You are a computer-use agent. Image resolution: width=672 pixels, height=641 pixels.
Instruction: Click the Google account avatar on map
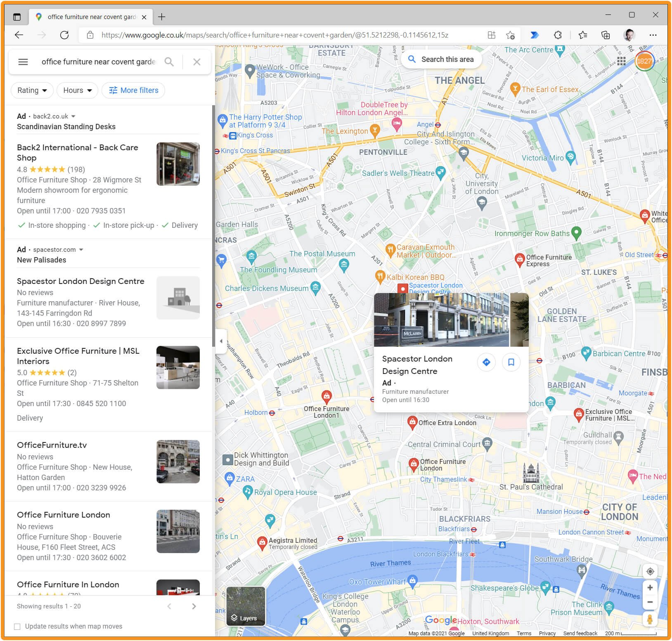click(x=644, y=61)
